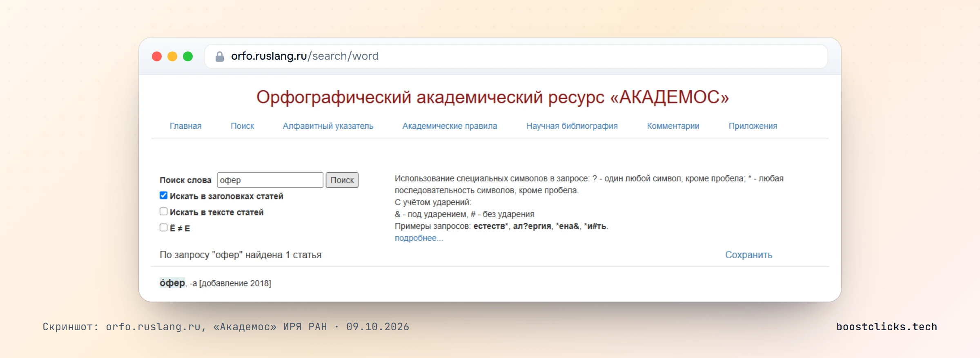Open the подробнее... link
980x358 pixels.
click(419, 238)
